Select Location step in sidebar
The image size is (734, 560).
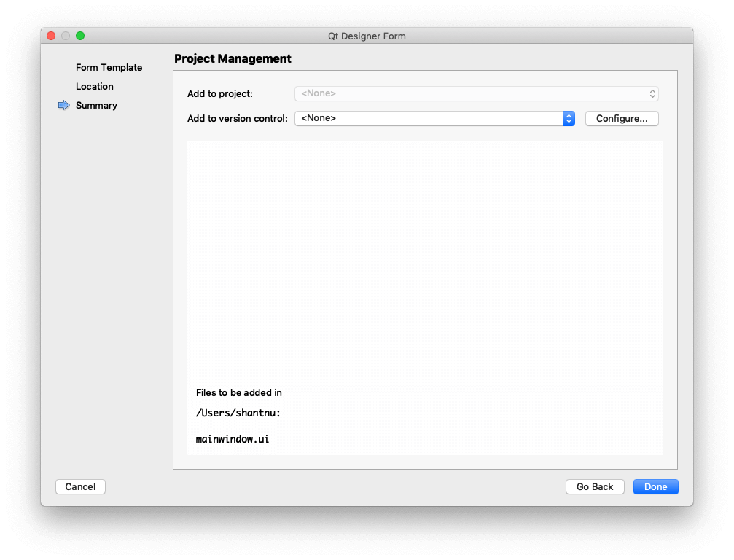[x=95, y=87]
